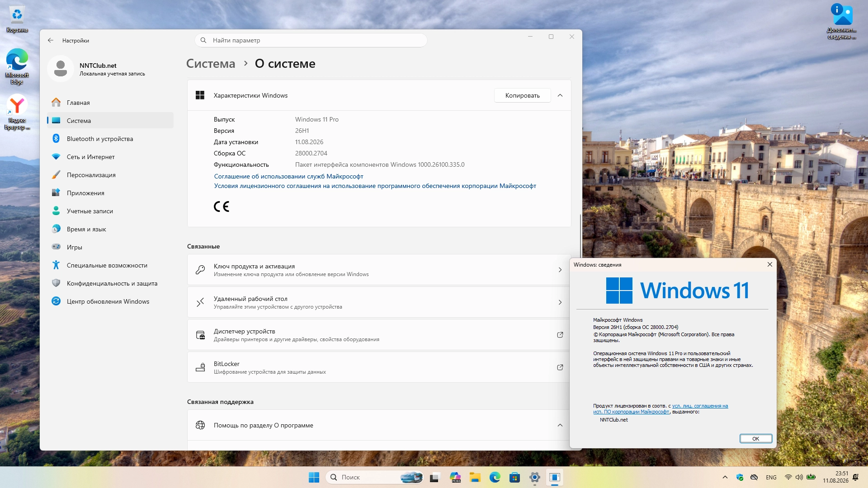Click OK in Windows сведения dialog
868x488 pixels.
point(755,439)
